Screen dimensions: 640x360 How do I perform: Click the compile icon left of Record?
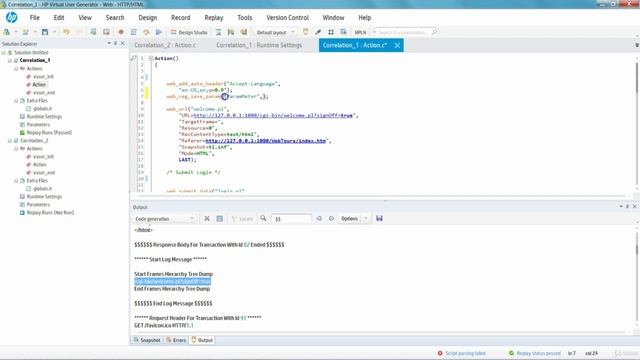pos(106,32)
